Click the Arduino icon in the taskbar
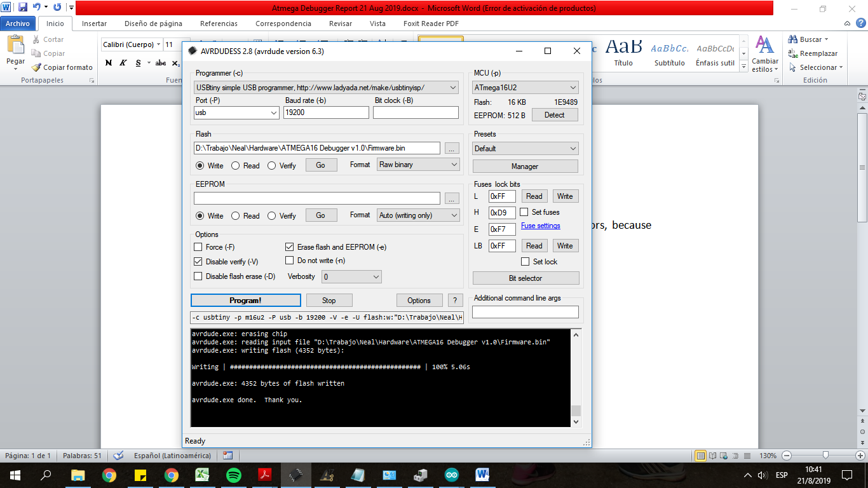 pos(451,475)
